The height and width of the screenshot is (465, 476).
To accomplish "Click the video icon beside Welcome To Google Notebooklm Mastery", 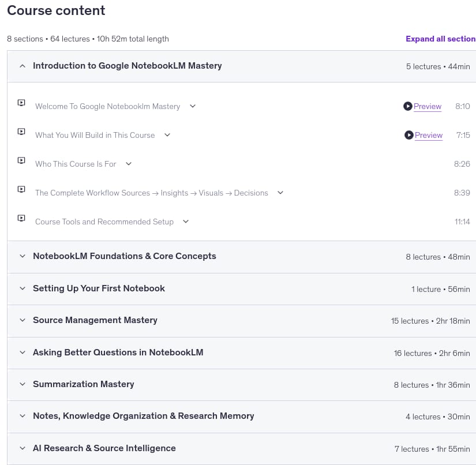I will tap(21, 103).
